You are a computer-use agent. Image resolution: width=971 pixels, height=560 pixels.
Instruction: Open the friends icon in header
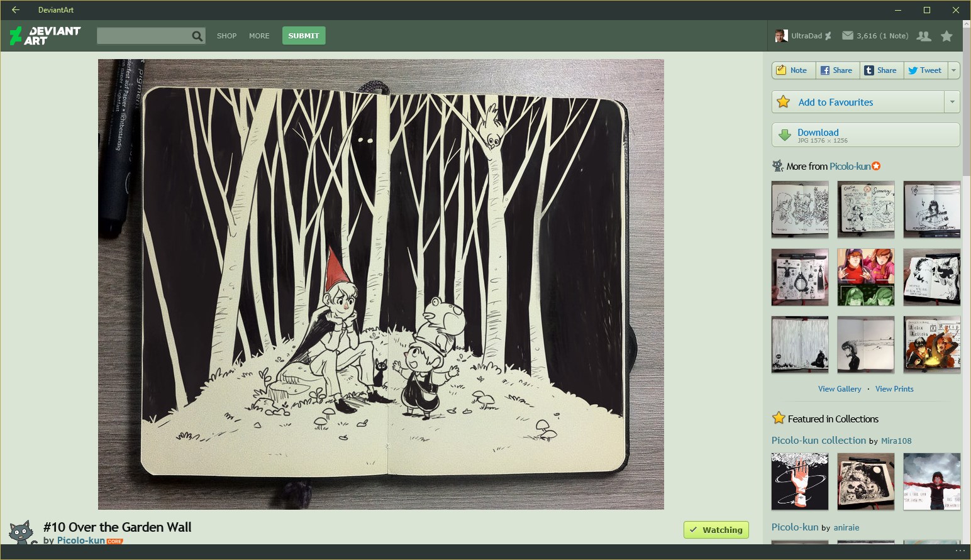[924, 36]
